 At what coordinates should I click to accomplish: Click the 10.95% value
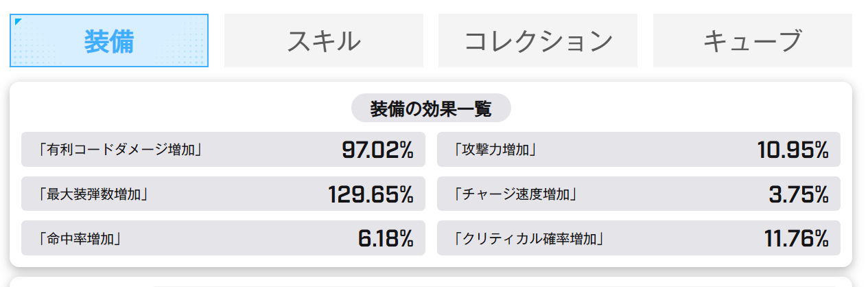coord(793,150)
